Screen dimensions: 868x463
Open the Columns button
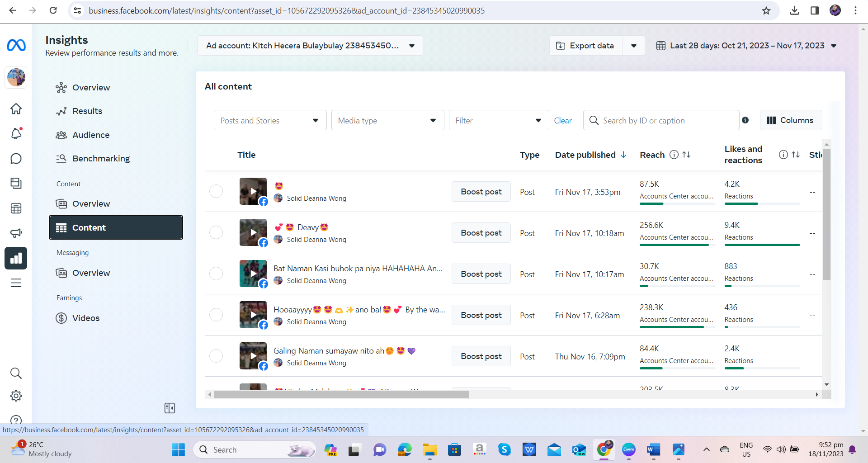click(x=791, y=120)
